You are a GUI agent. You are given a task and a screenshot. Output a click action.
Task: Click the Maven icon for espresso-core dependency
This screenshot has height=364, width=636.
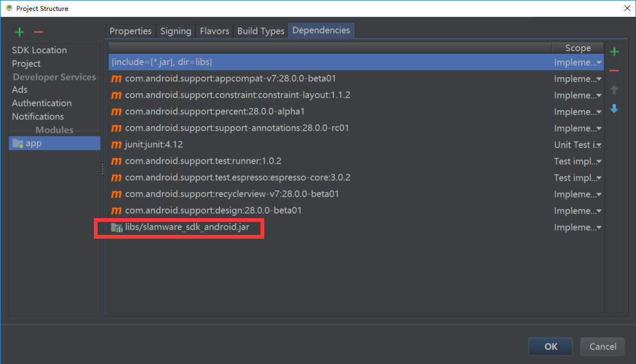(x=117, y=177)
